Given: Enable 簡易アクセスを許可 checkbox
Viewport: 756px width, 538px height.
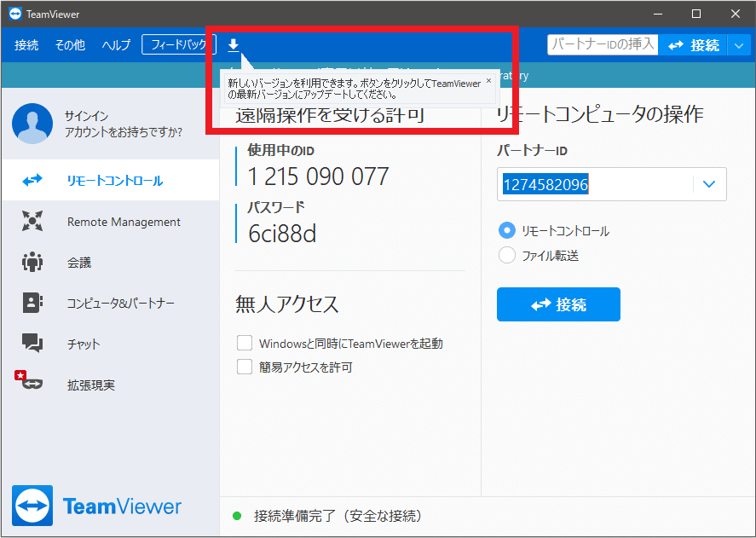Looking at the screenshot, I should pyautogui.click(x=245, y=367).
